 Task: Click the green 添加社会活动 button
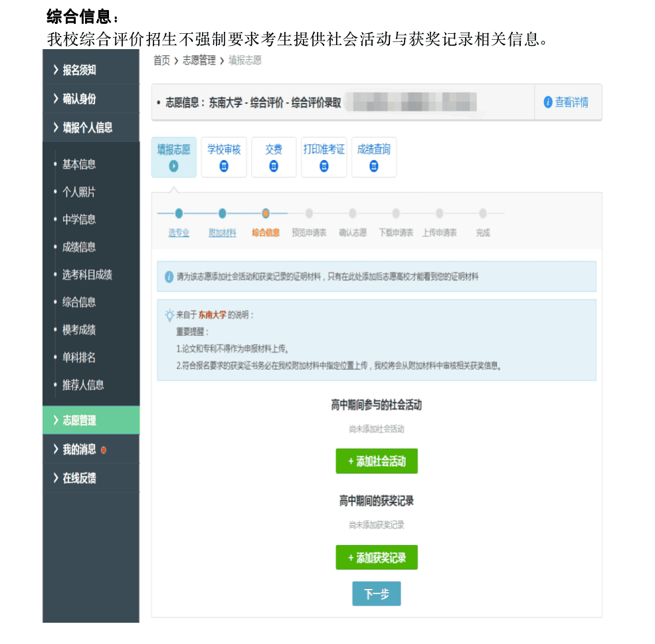[377, 461]
